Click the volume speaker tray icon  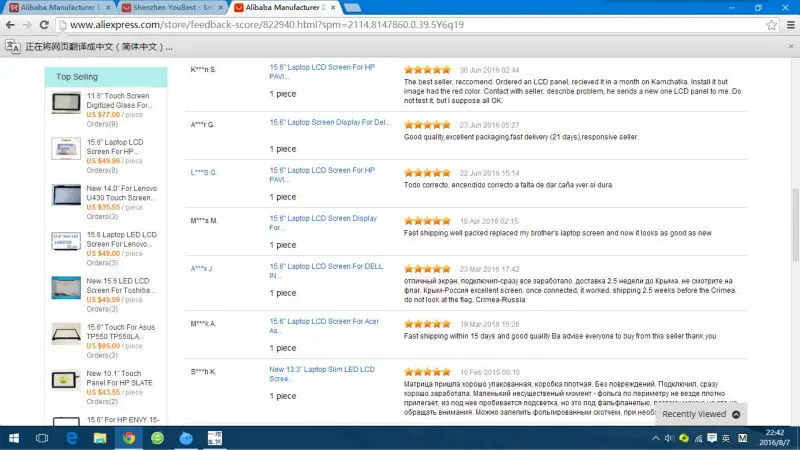pos(669,438)
